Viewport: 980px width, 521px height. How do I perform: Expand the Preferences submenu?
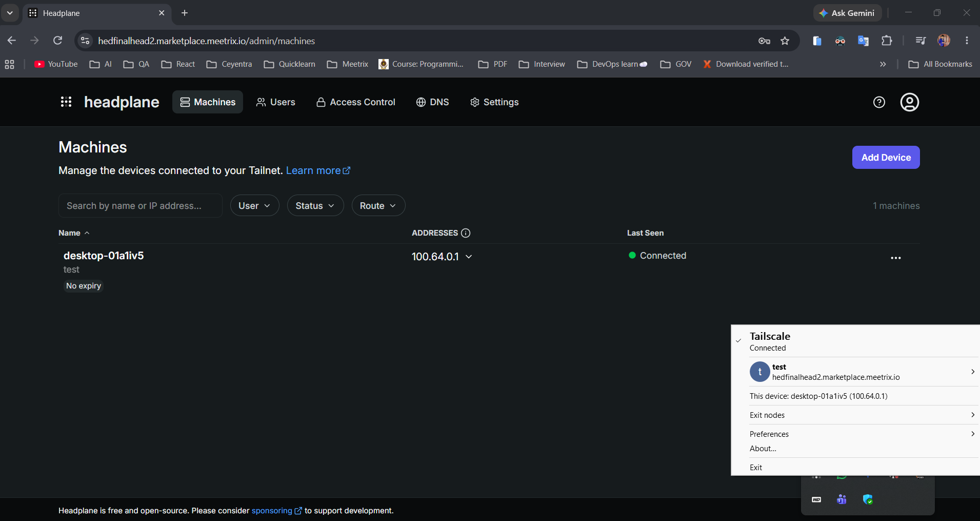point(855,434)
